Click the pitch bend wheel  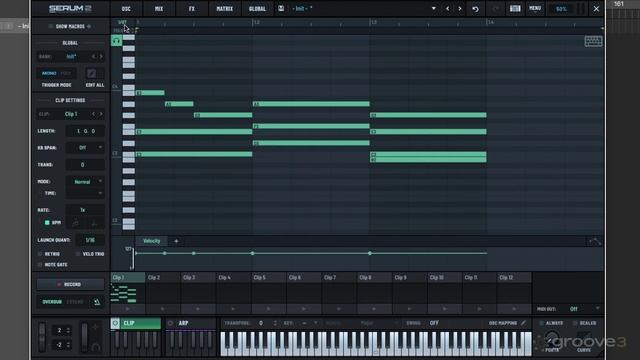click(x=42, y=337)
